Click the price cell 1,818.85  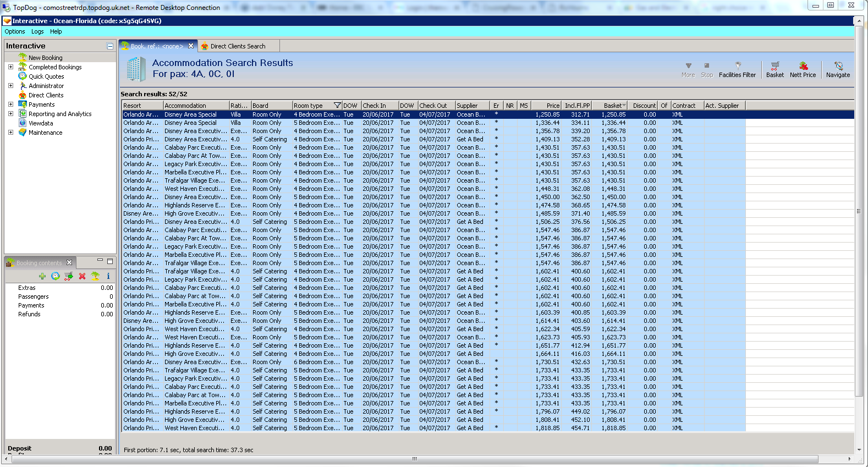[547, 428]
